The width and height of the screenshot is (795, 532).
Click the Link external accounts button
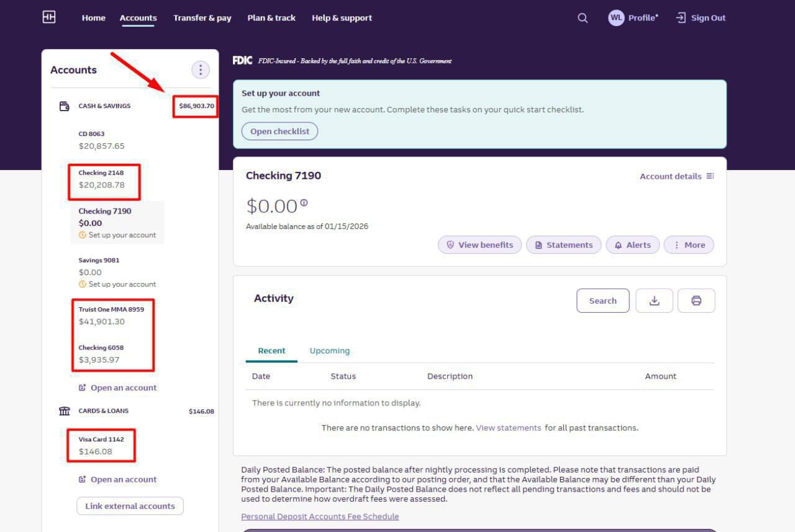coord(130,506)
